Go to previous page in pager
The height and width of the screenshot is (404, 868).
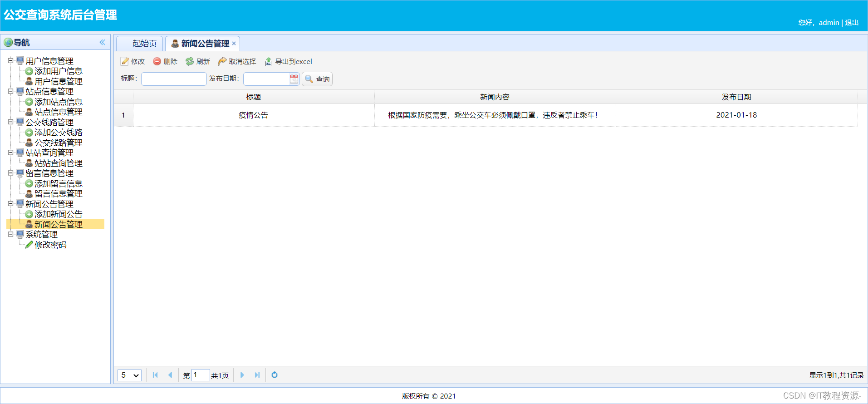coord(170,375)
